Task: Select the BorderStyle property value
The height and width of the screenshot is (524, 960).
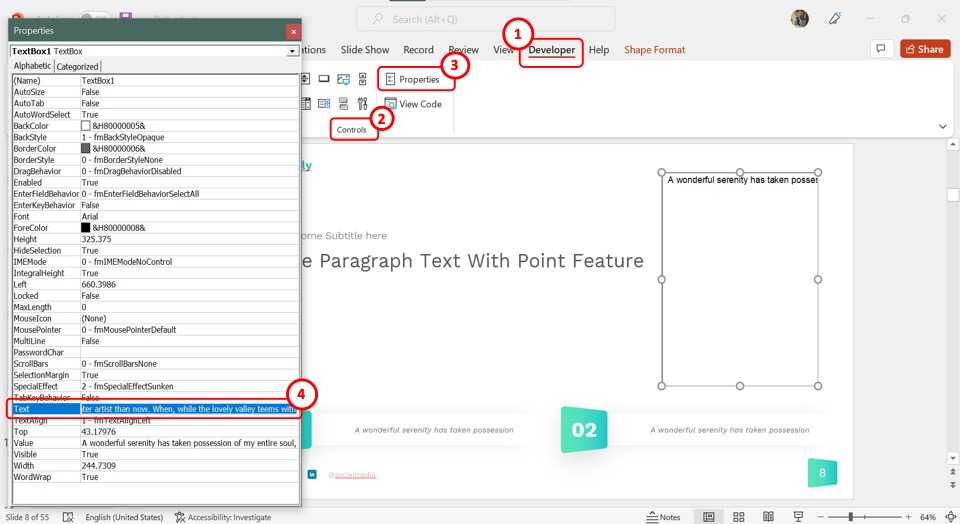Action: click(189, 160)
